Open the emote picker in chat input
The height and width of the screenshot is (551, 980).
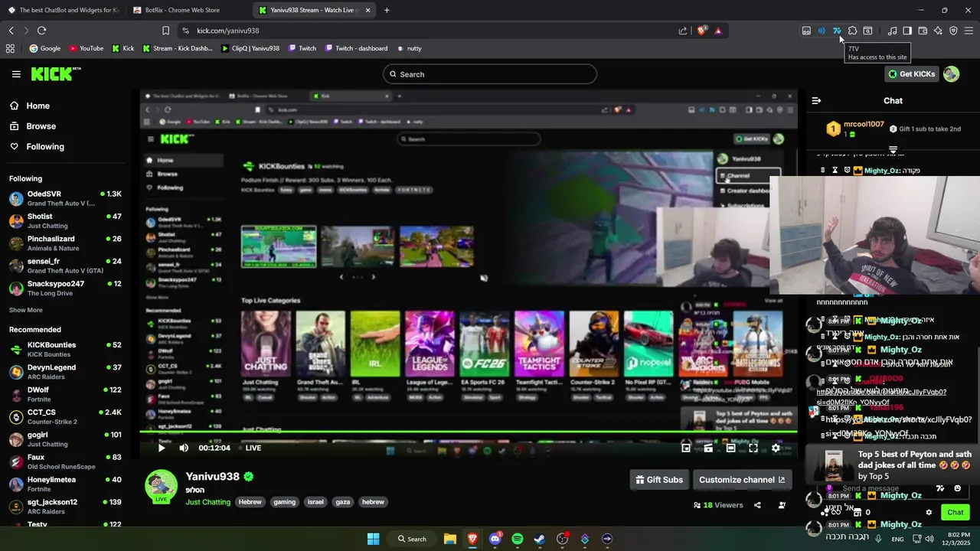click(x=957, y=488)
